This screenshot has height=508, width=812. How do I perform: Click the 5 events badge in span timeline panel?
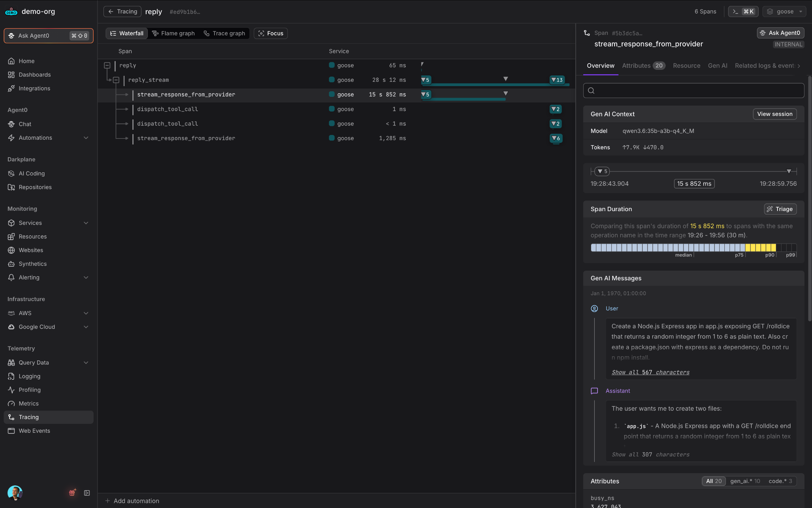(602, 171)
